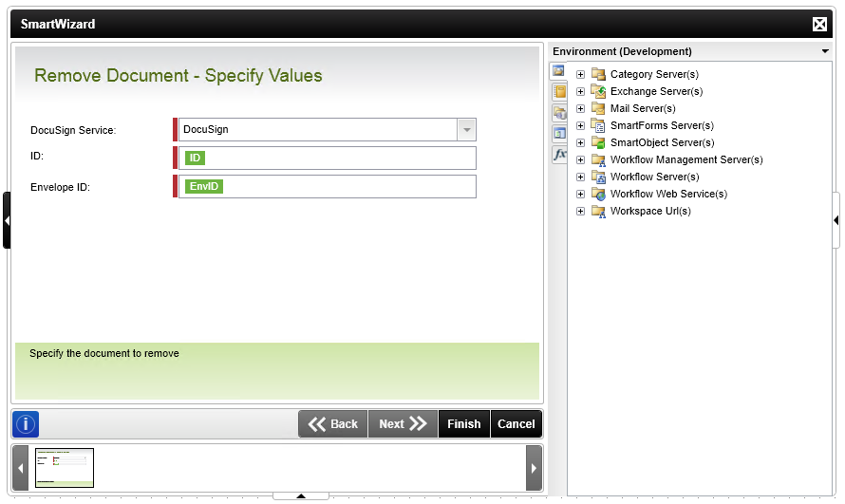Click the 'Specify the document to remove' text

(104, 354)
